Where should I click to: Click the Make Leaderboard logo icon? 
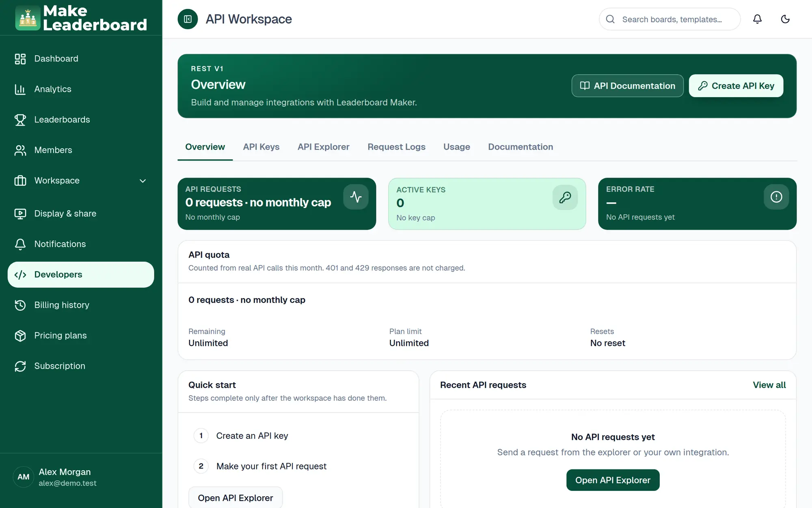tap(28, 18)
